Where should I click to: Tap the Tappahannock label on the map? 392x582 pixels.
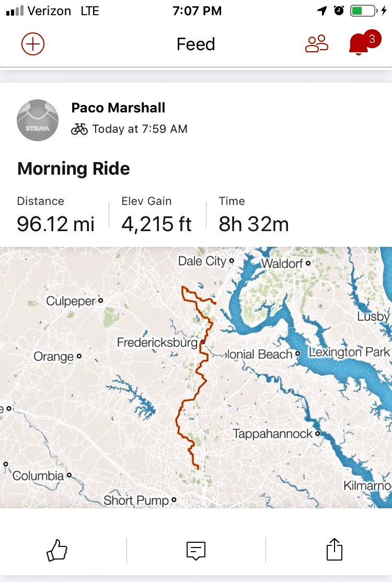pyautogui.click(x=272, y=434)
